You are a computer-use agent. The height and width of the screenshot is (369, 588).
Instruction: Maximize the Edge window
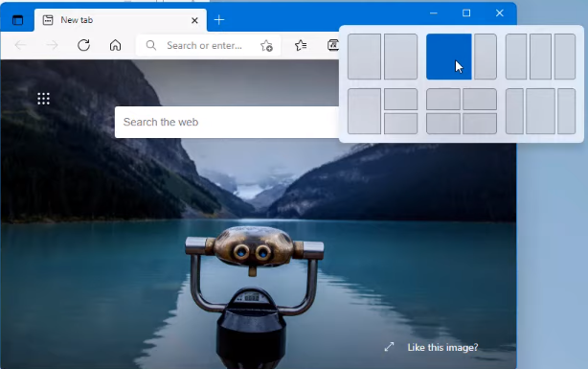(x=466, y=13)
